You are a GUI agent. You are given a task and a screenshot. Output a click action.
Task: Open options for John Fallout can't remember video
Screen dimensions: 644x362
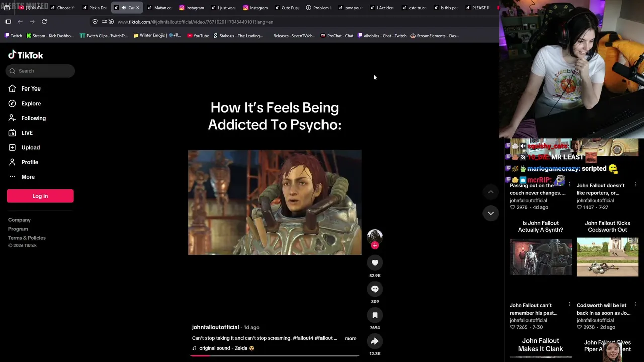click(x=569, y=305)
